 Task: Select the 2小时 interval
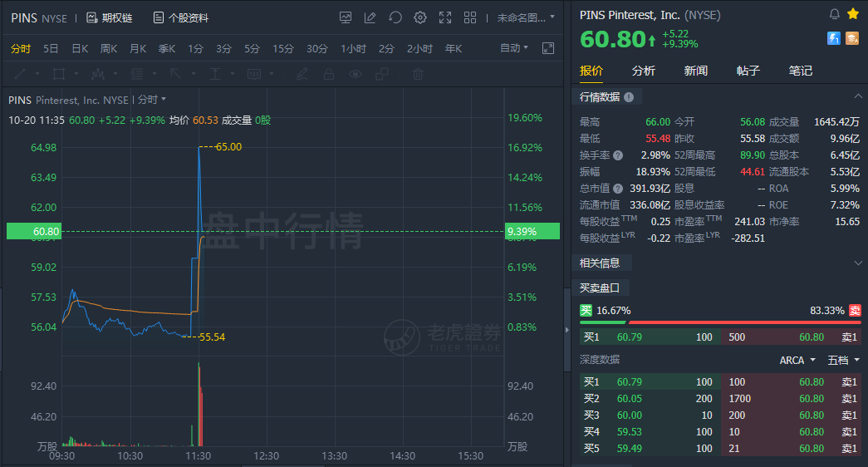point(419,49)
